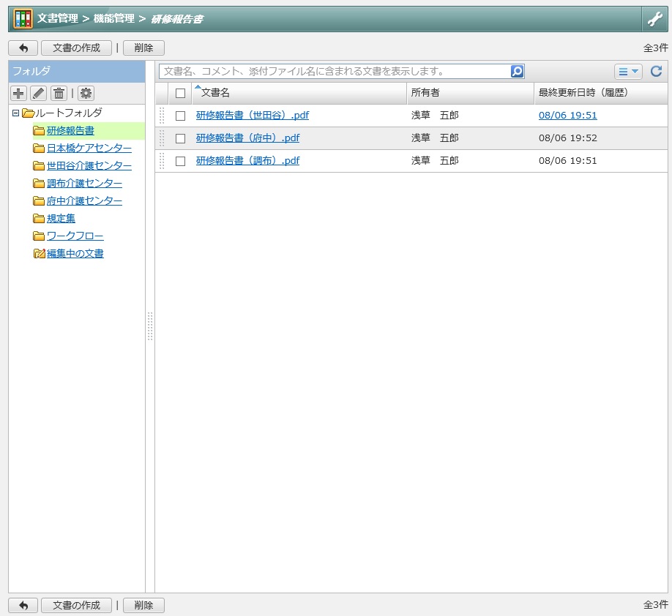The height and width of the screenshot is (616, 672).
Task: Open the wrench settings icon
Action: [655, 19]
